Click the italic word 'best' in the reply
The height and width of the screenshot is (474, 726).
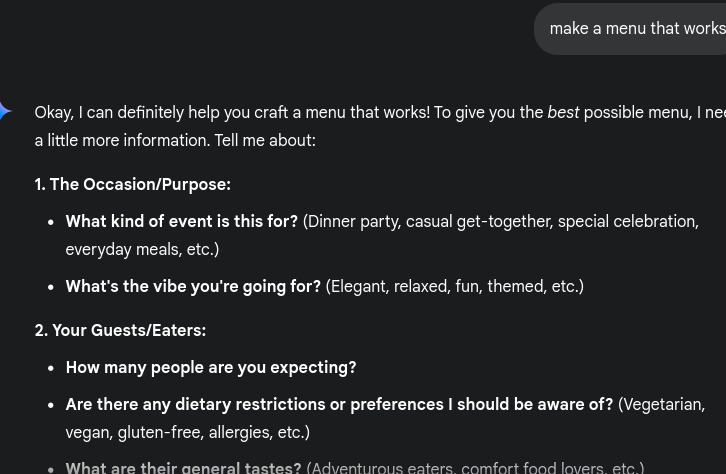(x=563, y=112)
